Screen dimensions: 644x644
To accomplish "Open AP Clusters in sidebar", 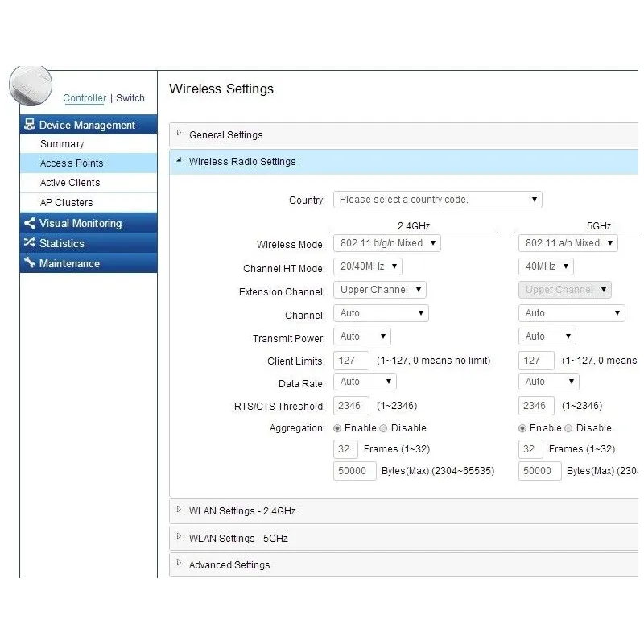I will coord(66,203).
